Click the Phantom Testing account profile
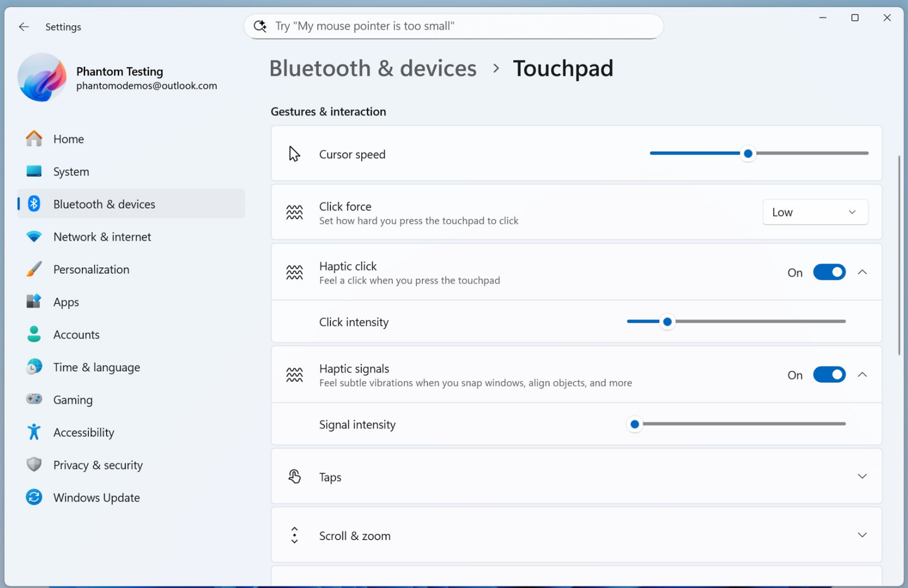Viewport: 908px width, 588px height. (120, 78)
